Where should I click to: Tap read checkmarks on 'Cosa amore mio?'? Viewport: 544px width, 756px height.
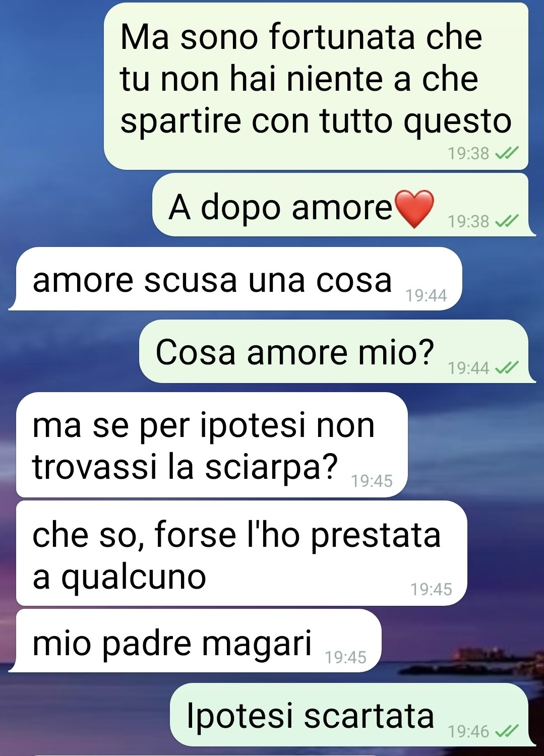click(506, 368)
